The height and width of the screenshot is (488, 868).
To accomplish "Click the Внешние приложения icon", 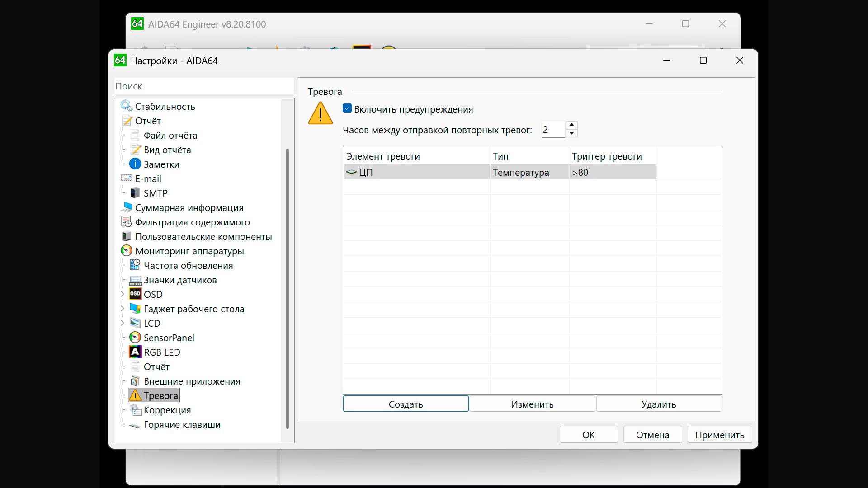I will pyautogui.click(x=135, y=381).
